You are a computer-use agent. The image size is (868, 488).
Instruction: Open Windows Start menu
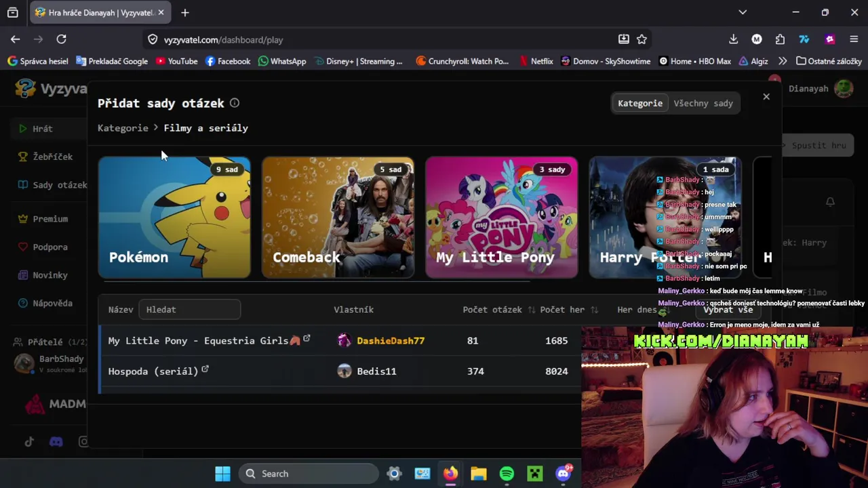(x=222, y=474)
